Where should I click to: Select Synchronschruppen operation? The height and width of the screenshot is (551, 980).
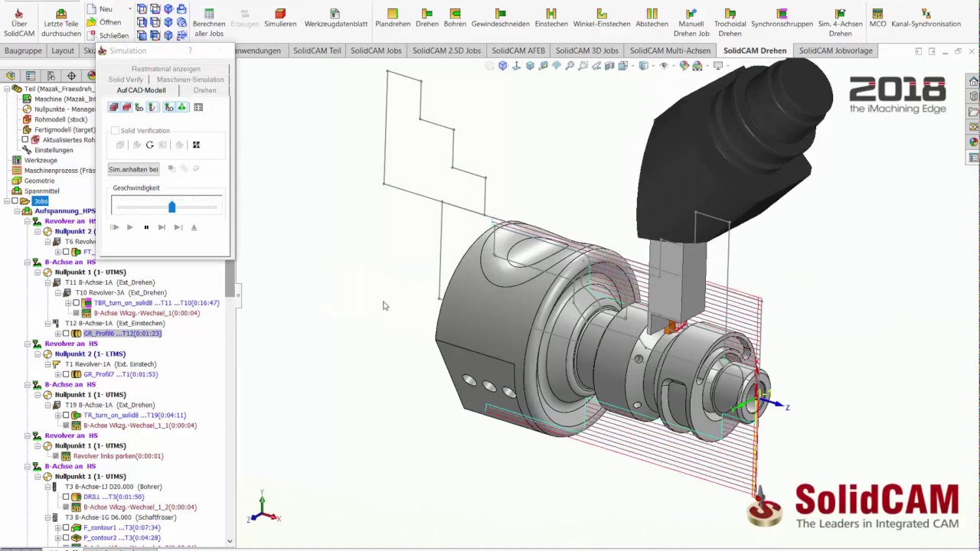tap(782, 18)
